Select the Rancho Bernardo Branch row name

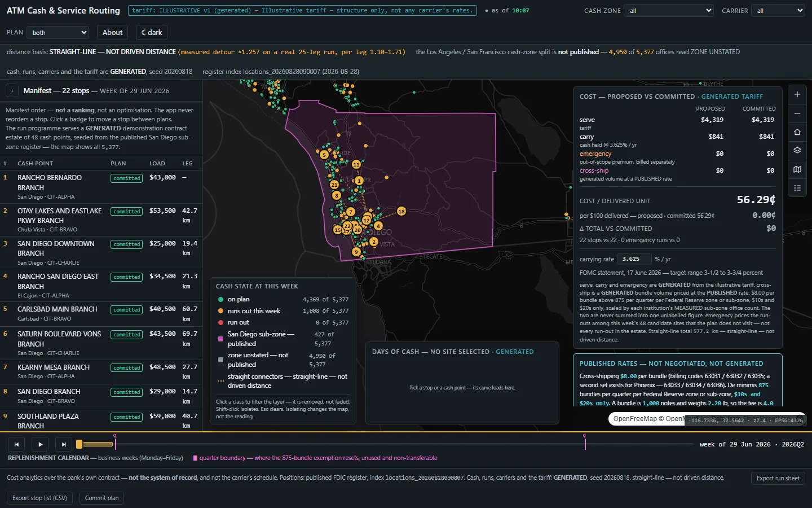click(50, 183)
